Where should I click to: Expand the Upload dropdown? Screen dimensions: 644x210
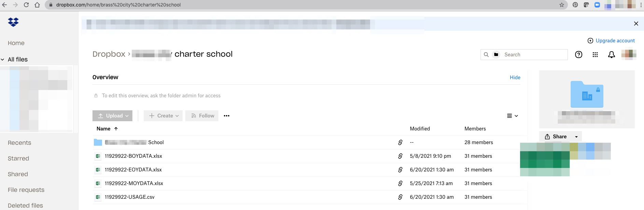click(x=127, y=116)
